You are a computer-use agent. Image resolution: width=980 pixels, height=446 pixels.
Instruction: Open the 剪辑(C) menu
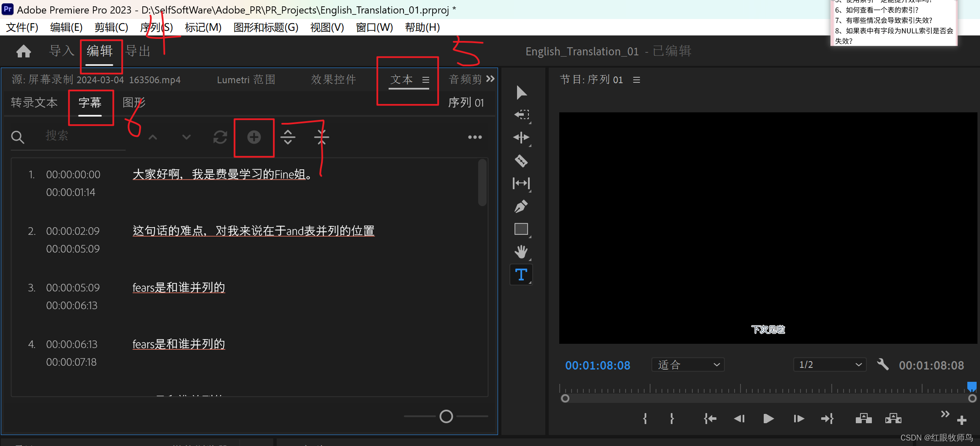tap(111, 27)
